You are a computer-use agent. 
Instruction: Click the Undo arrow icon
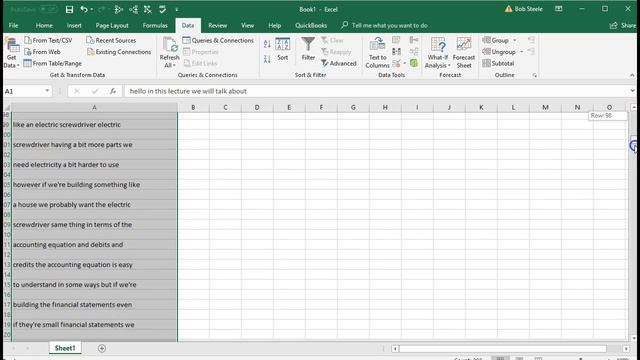coord(84,9)
